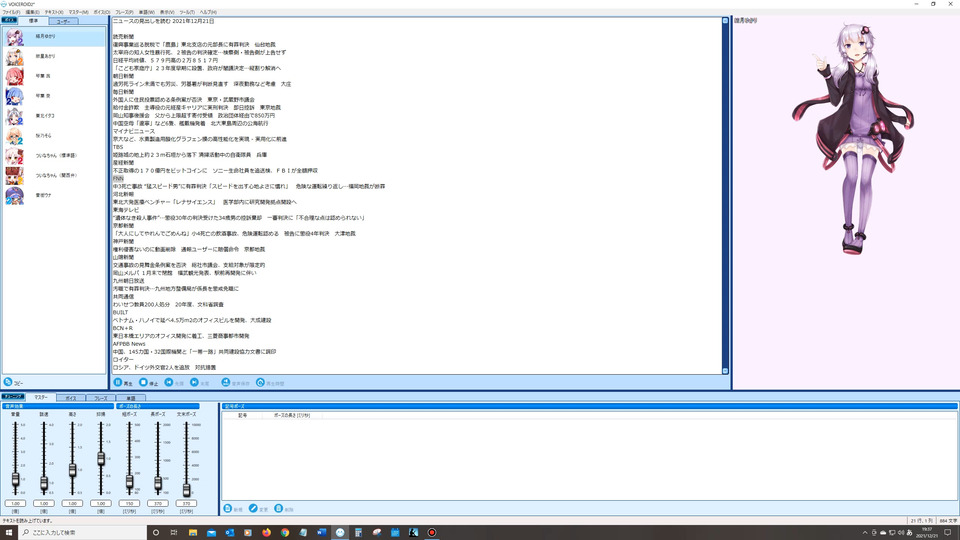Open the ファイル menu

click(11, 12)
